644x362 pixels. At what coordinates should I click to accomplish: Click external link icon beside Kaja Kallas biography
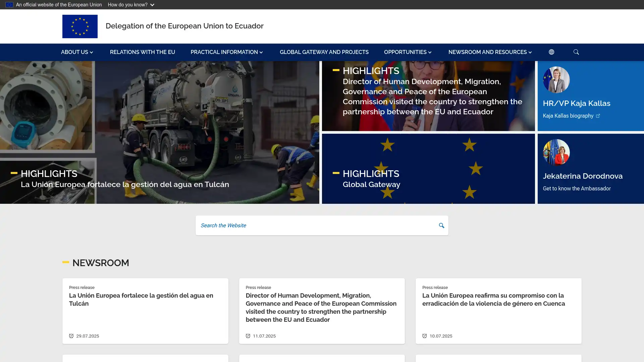[x=598, y=116]
